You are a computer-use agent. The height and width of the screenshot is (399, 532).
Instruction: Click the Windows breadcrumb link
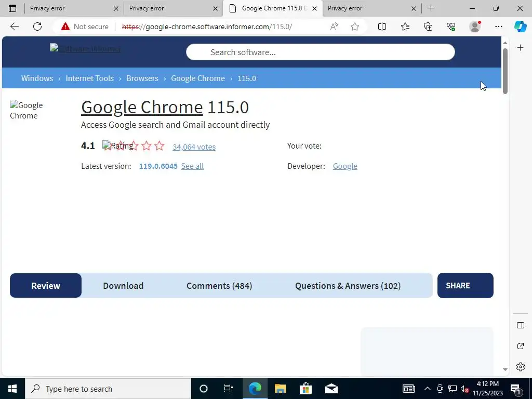(x=37, y=78)
